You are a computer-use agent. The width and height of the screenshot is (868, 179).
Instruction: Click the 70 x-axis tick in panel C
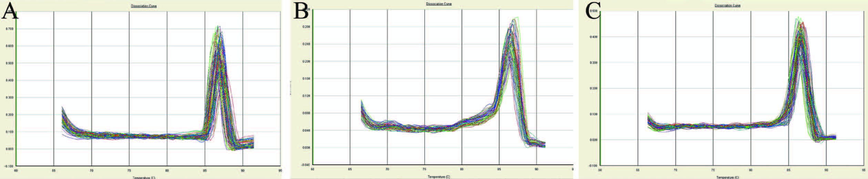click(x=675, y=170)
